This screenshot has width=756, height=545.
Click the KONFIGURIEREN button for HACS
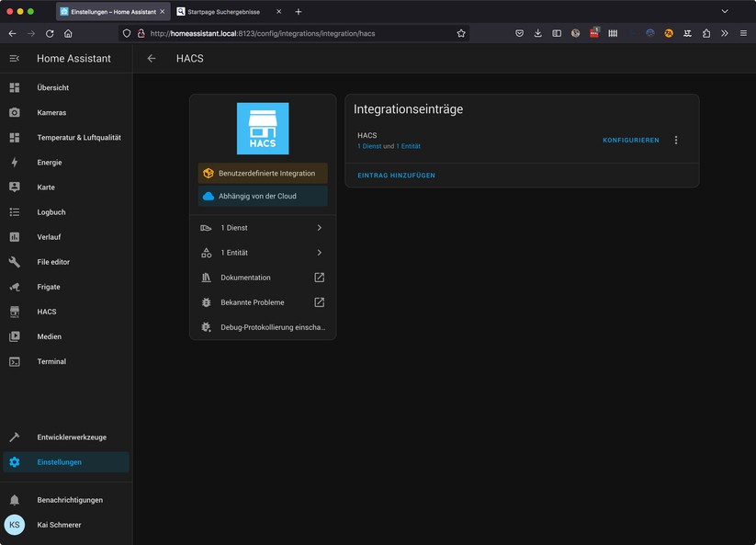tap(629, 140)
